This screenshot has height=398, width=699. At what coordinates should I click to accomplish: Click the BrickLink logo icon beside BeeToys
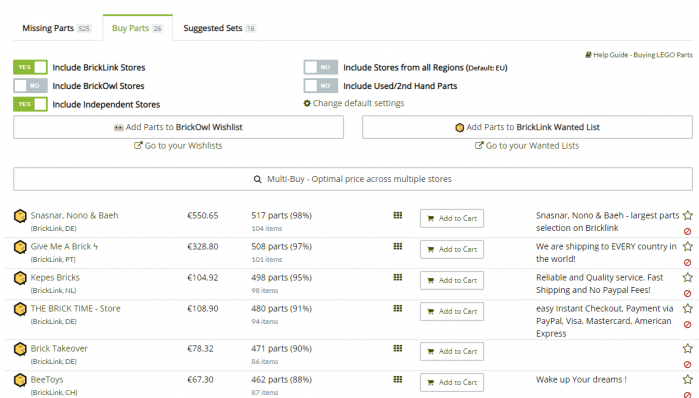click(20, 380)
